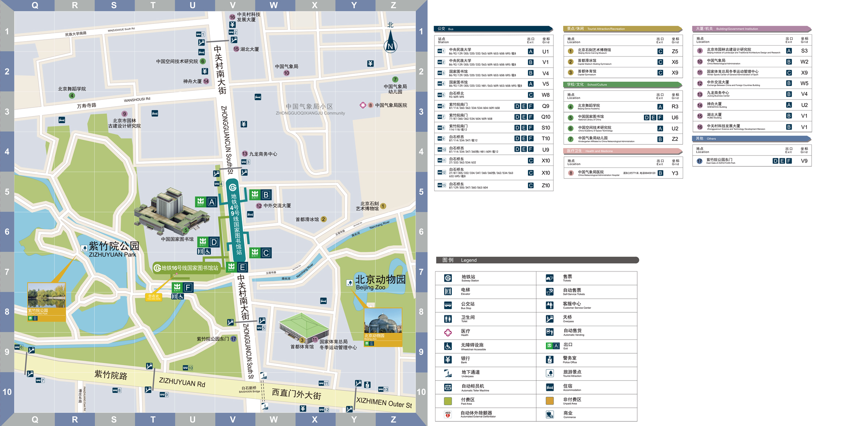Select the Health and Medicine header
The width and height of the screenshot is (868, 426).
622,151
